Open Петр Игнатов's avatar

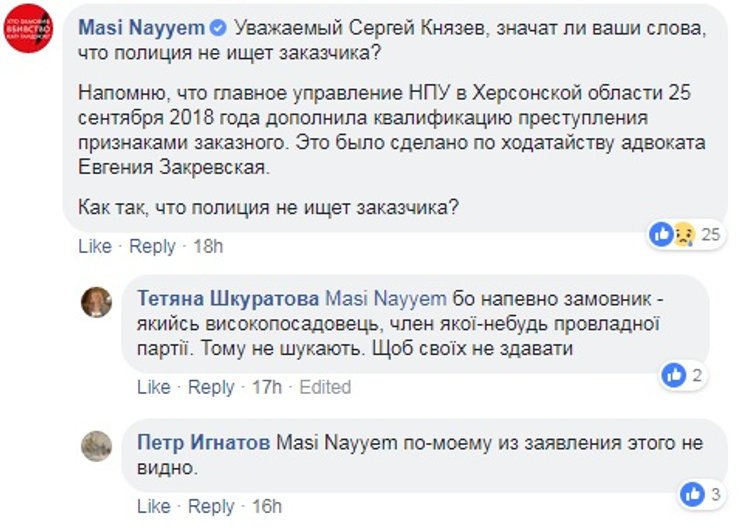coord(96,445)
